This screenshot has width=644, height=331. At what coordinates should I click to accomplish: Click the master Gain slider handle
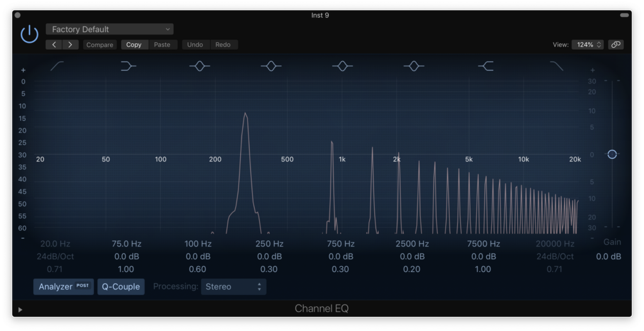612,154
